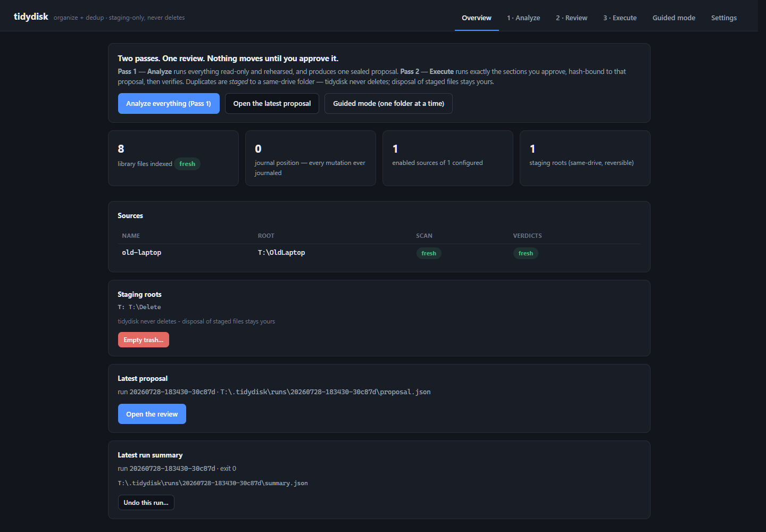The height and width of the screenshot is (532, 766).
Task: Click the header tagline organize + dedup
Action: [x=119, y=18]
